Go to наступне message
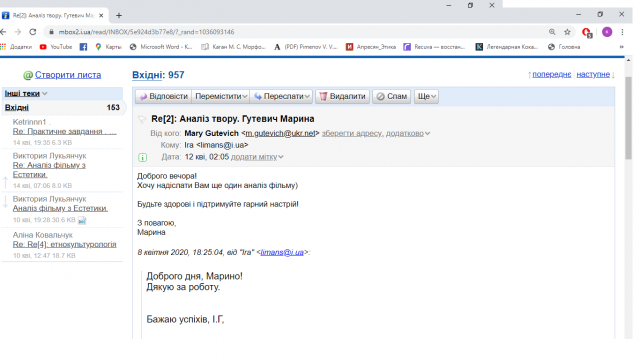The image size is (640, 360). pyautogui.click(x=593, y=74)
